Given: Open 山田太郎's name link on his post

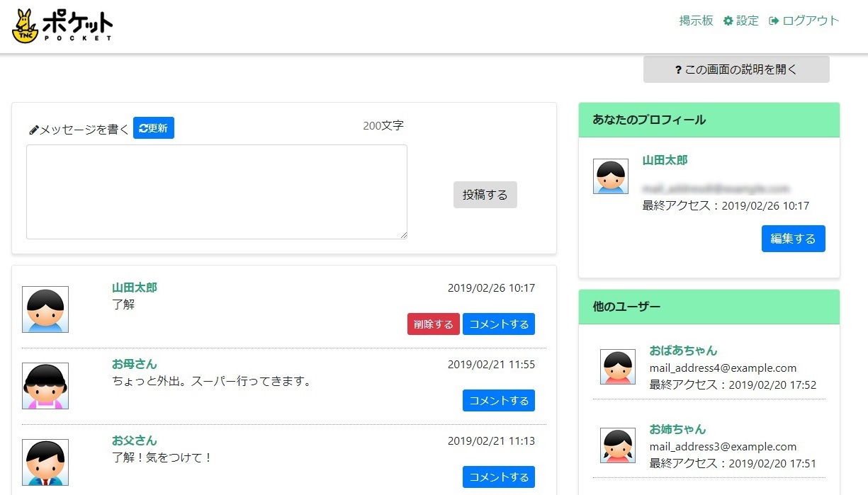Looking at the screenshot, I should click(134, 288).
